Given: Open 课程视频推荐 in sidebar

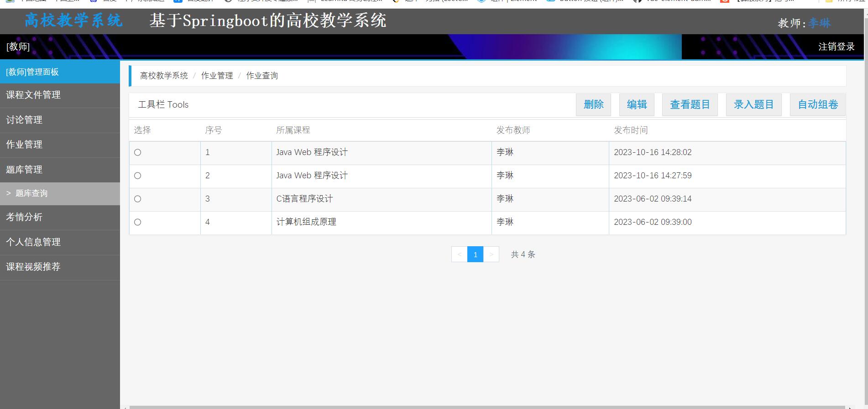Looking at the screenshot, I should 60,267.
